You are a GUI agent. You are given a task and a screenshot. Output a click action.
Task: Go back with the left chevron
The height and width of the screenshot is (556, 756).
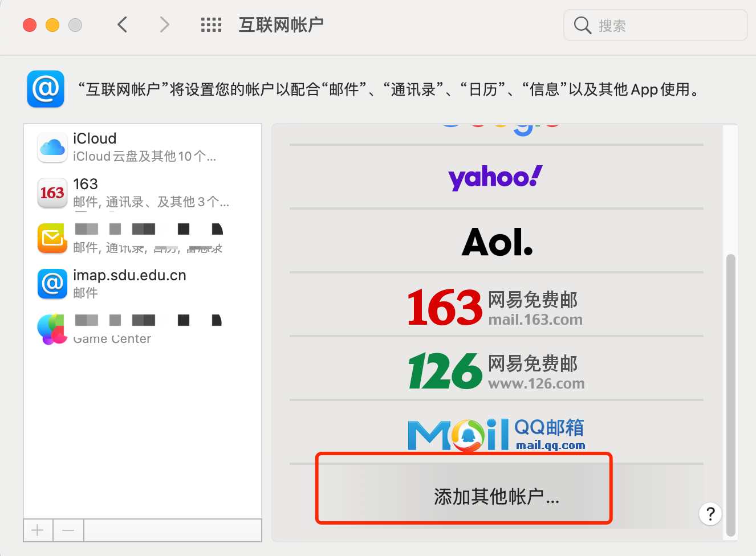tap(122, 24)
